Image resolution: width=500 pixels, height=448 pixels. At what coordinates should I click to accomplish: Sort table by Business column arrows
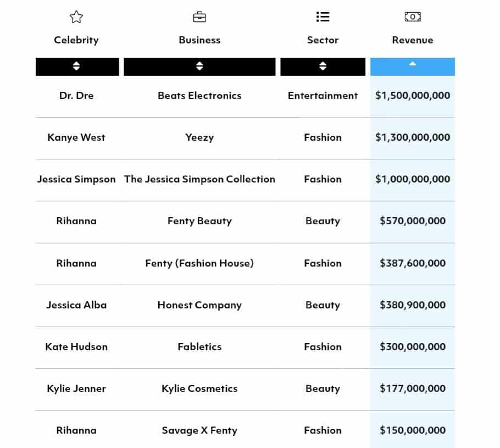199,67
